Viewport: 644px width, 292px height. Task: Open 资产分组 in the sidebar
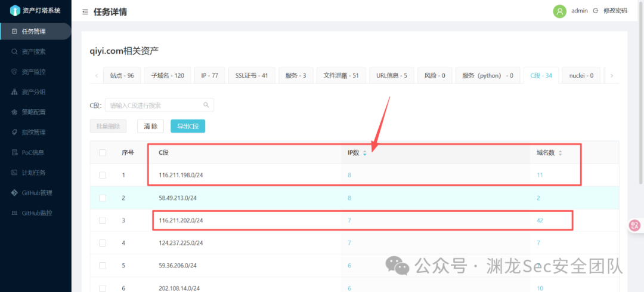tap(36, 92)
